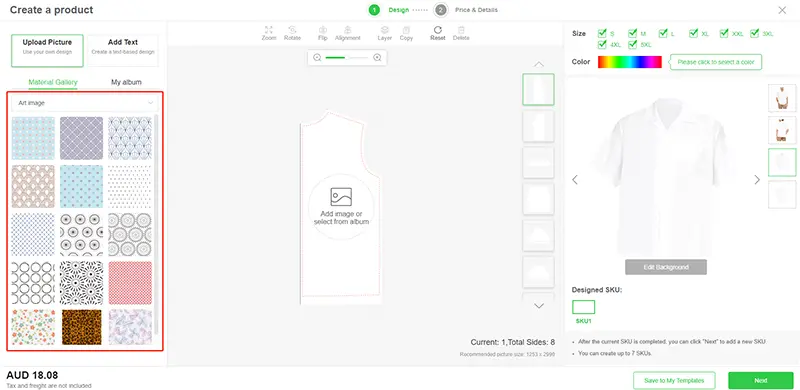
Task: Go to step 2 Price & Details indicator
Action: tap(441, 10)
